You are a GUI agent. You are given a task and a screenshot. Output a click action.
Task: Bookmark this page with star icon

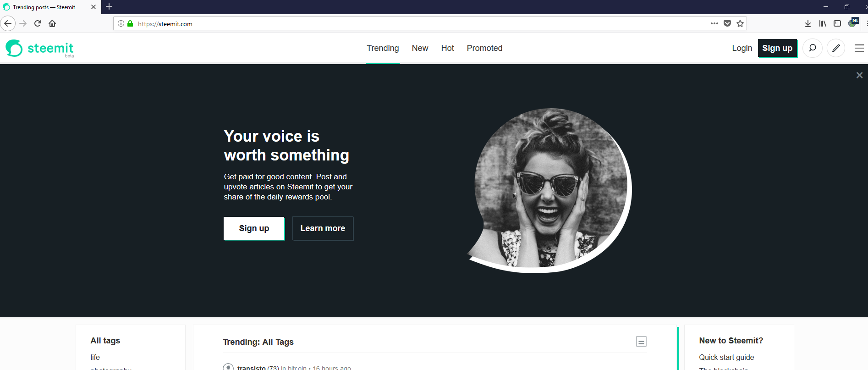pos(740,23)
